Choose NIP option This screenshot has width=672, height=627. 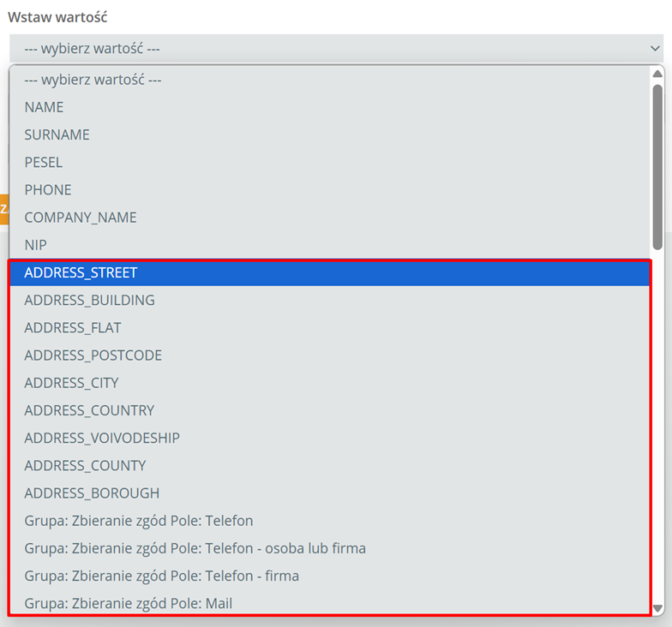click(35, 245)
